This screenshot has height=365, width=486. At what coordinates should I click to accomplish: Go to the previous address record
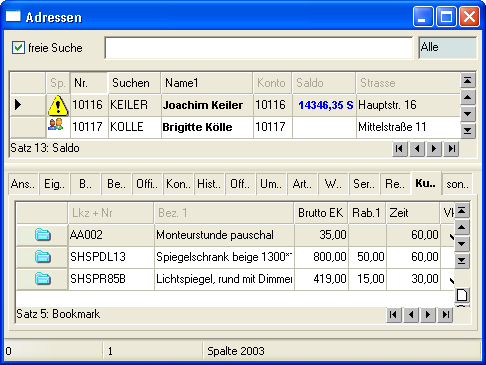[417, 149]
